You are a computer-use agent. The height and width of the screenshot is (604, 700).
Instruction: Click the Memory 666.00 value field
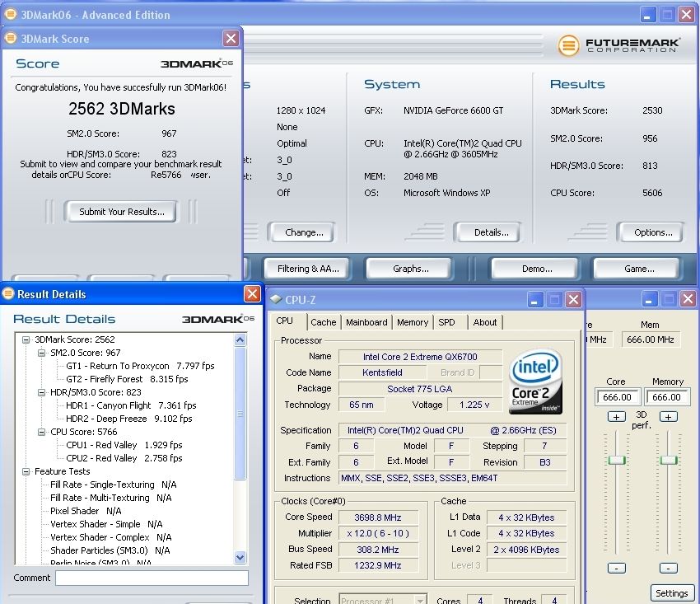667,397
